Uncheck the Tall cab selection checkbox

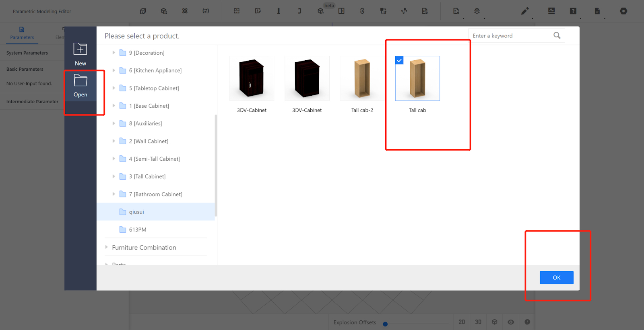click(399, 60)
